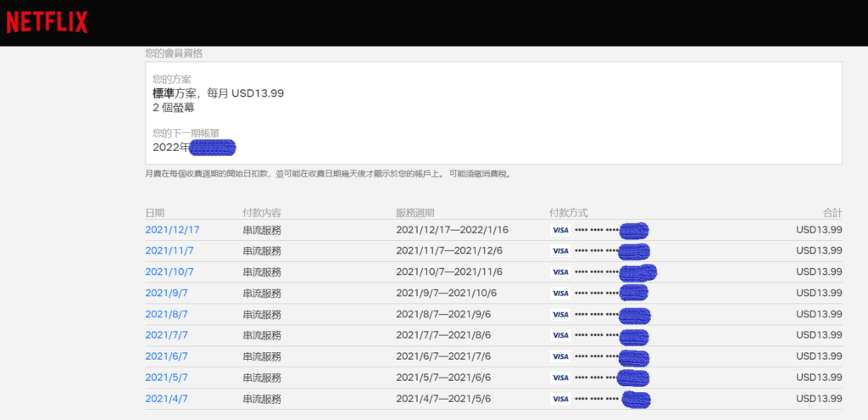Select service period 2021/12/17—2022/1/16
The height and width of the screenshot is (420, 868).
point(453,229)
